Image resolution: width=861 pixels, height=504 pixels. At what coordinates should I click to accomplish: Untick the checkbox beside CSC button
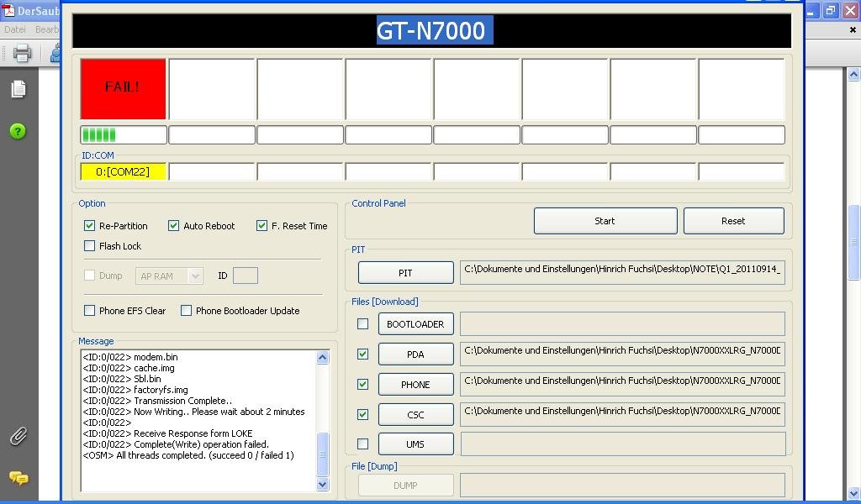coord(363,415)
